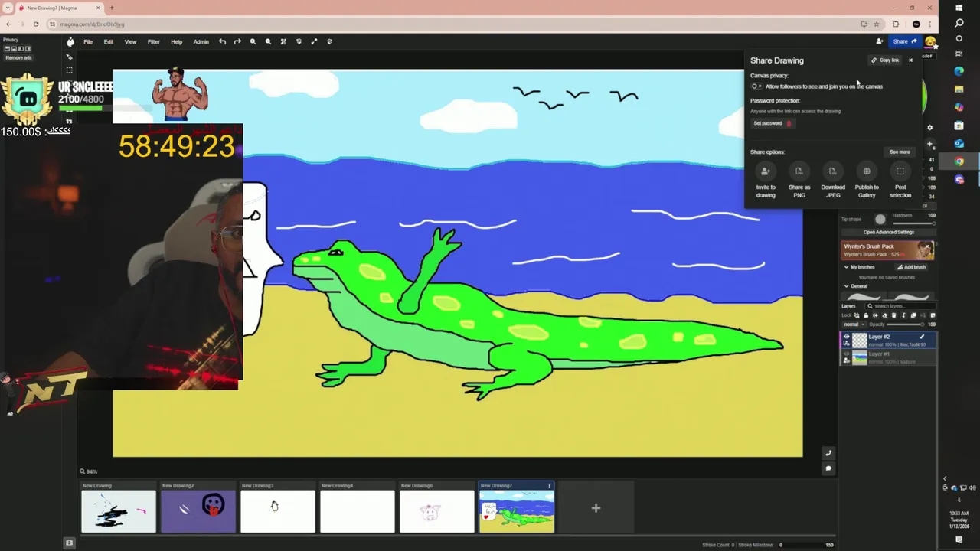Undo the last stroke
980x551 pixels.
tap(222, 41)
